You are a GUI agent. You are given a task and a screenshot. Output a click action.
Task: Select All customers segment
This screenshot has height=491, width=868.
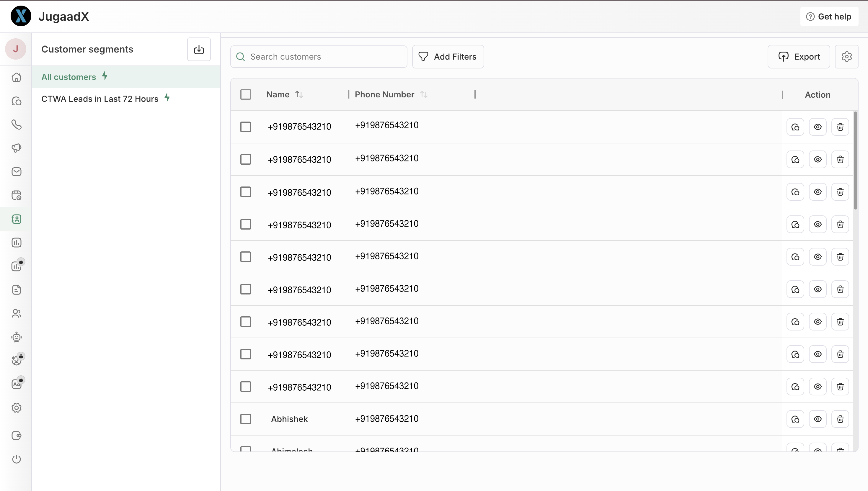[x=69, y=77]
